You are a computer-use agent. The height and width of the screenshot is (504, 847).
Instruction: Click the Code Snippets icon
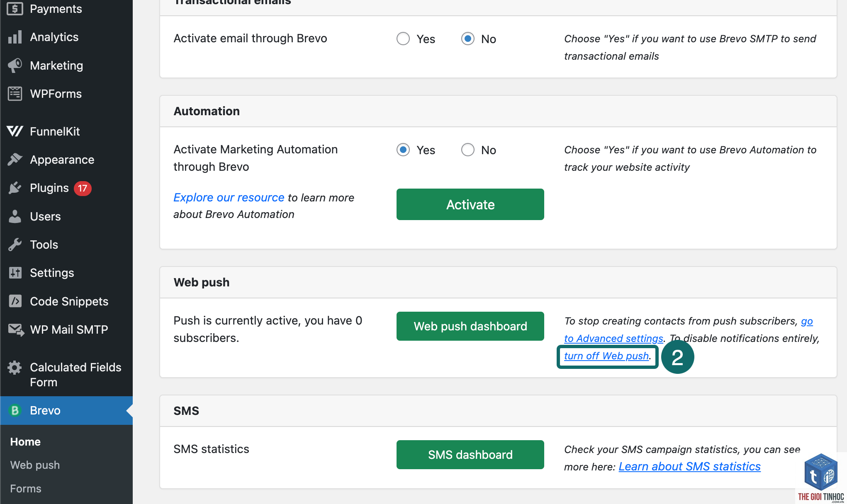point(15,301)
